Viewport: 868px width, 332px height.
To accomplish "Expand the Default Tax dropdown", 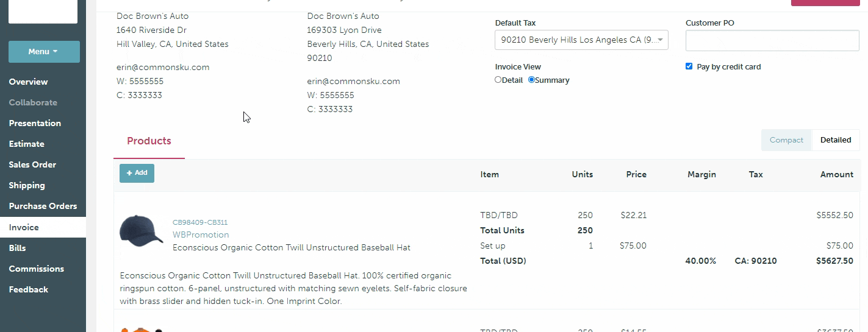I will [581, 40].
